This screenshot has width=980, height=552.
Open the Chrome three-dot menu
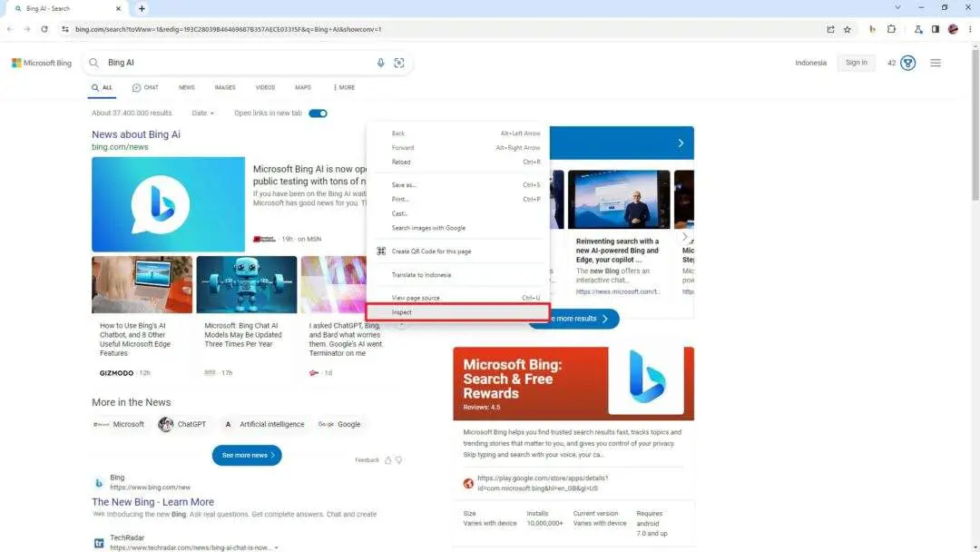tap(970, 29)
